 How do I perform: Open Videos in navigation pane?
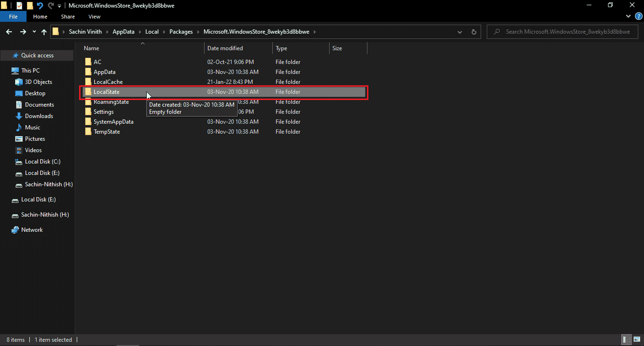(33, 150)
